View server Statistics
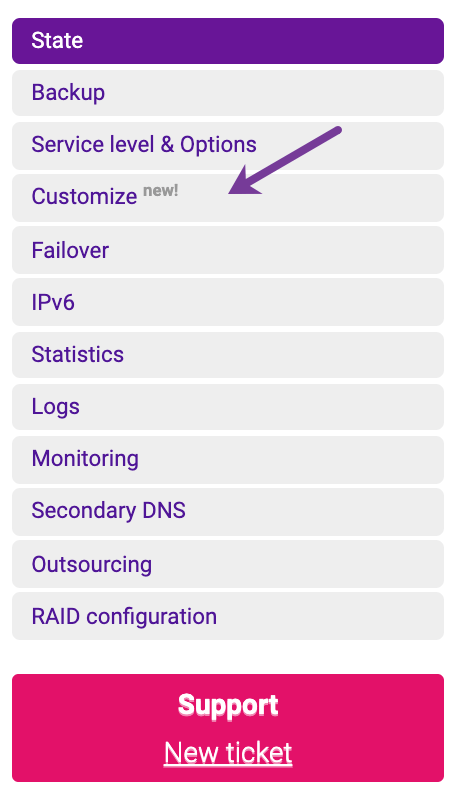This screenshot has height=800, width=456. [228, 355]
